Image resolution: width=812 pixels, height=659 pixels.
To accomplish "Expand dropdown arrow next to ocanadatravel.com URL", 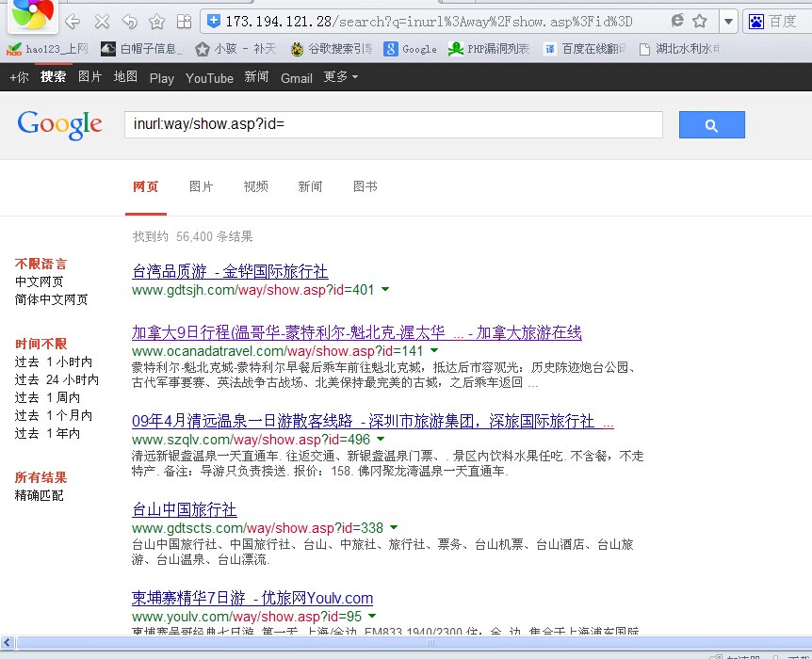I will tap(434, 350).
